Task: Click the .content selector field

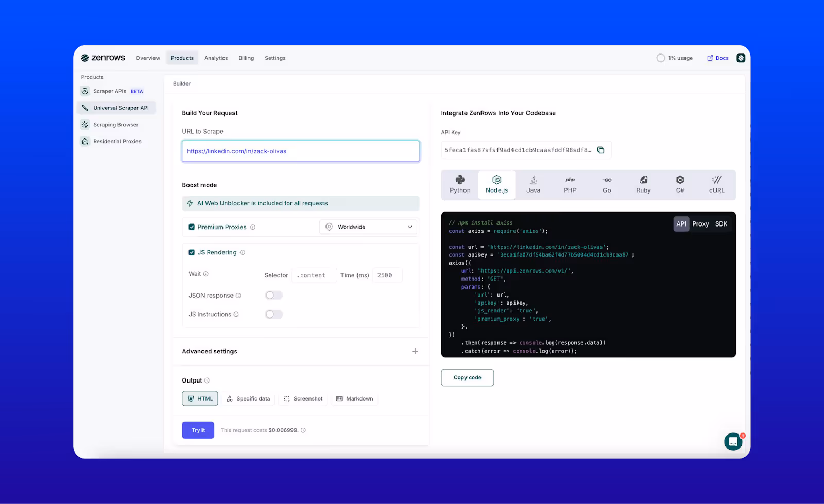Action: point(314,275)
